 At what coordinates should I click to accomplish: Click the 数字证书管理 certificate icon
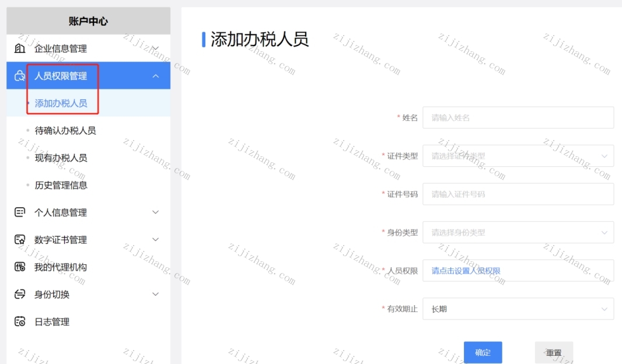pyautogui.click(x=20, y=240)
